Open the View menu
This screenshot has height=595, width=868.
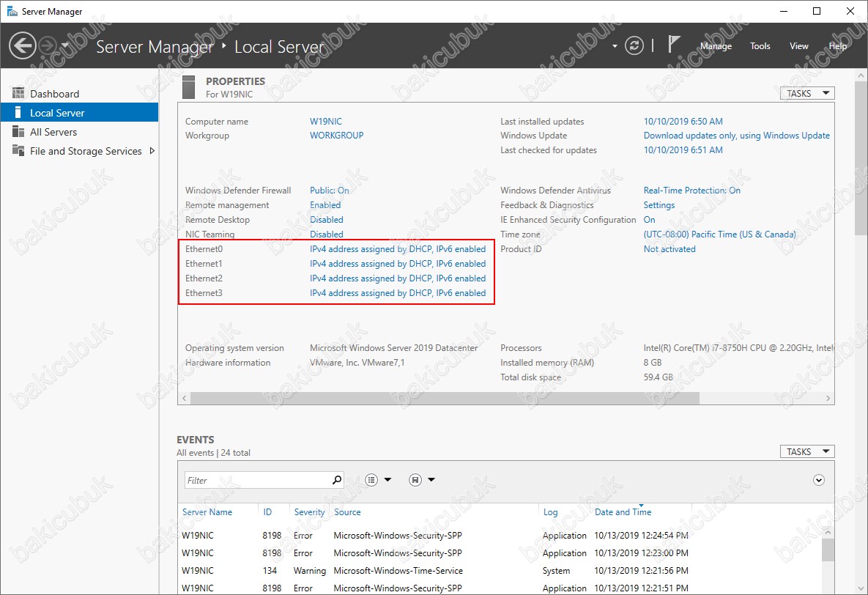(799, 46)
